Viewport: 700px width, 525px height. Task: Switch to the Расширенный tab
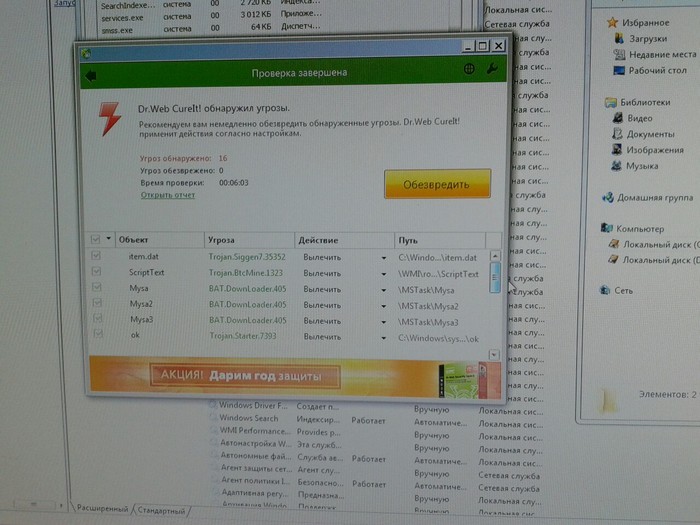click(102, 509)
